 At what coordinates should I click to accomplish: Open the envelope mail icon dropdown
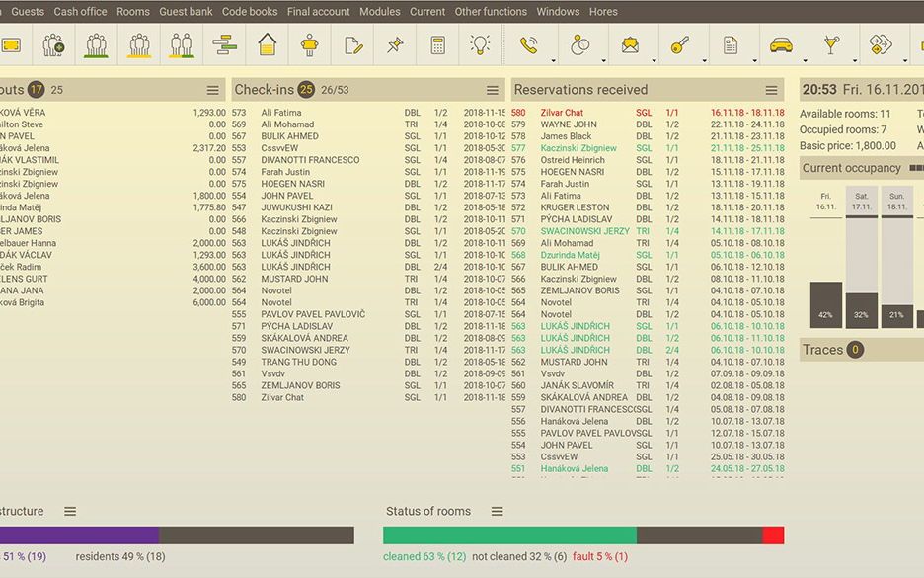(653, 60)
